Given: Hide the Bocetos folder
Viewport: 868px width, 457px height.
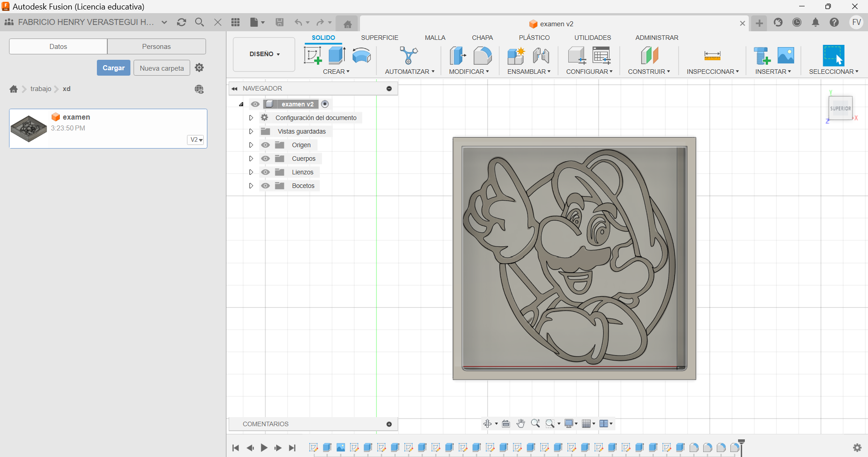Looking at the screenshot, I should click(266, 186).
